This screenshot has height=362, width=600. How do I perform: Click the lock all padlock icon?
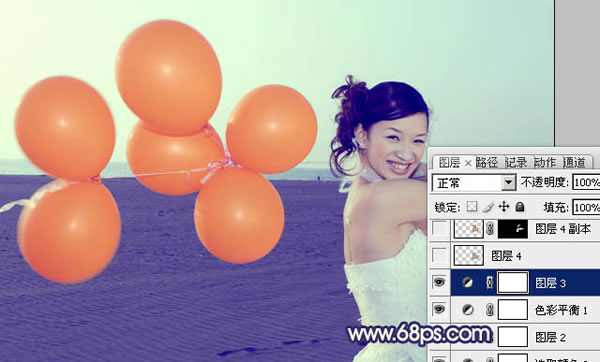tap(520, 207)
